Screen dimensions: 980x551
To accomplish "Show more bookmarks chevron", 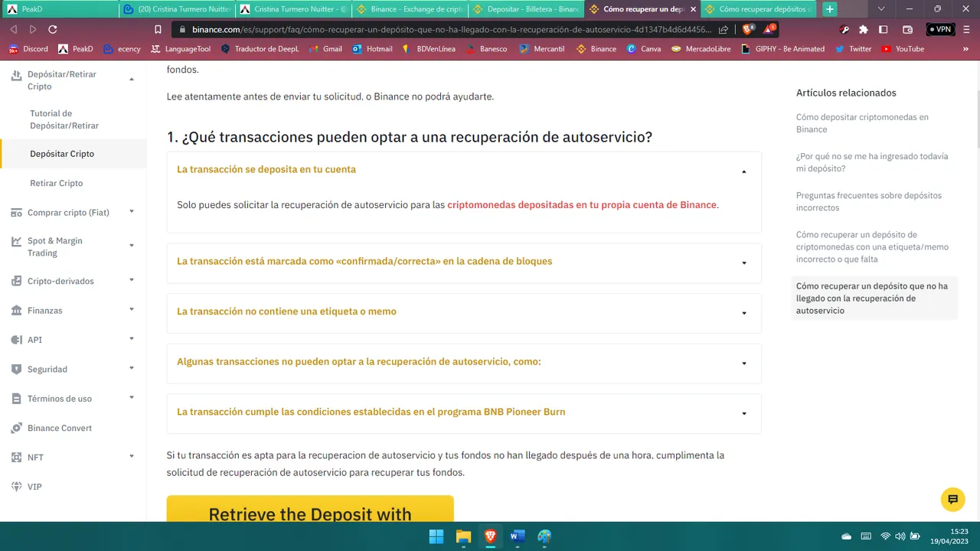I will click(x=967, y=48).
